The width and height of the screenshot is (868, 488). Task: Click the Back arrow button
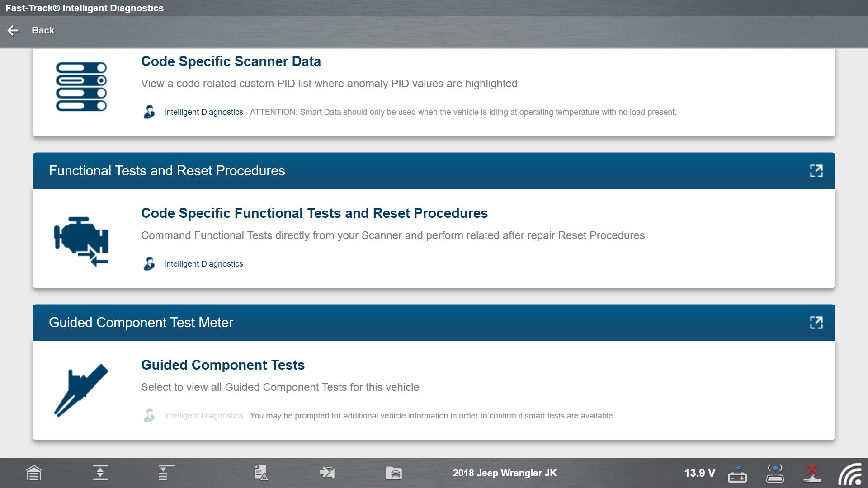click(14, 30)
